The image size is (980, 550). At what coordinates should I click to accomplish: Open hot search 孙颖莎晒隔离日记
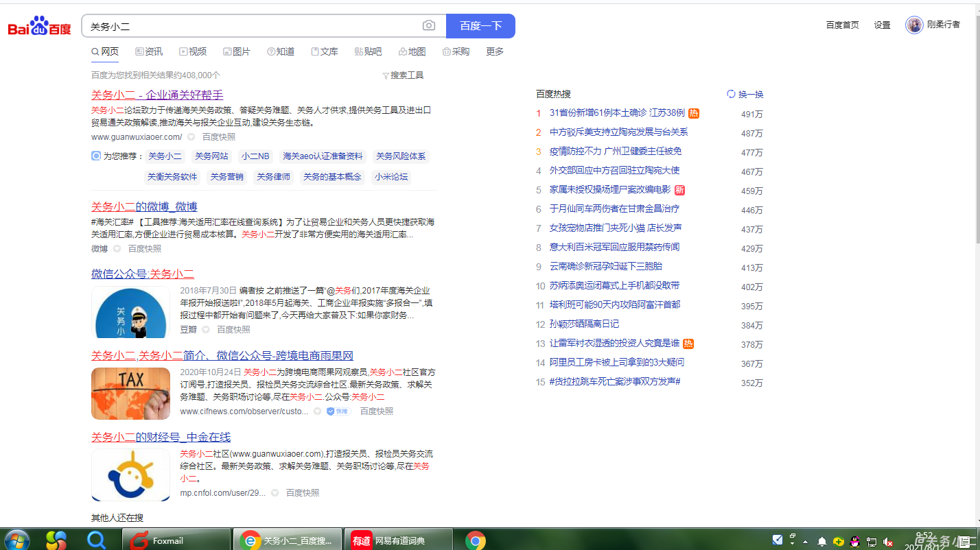(x=584, y=324)
